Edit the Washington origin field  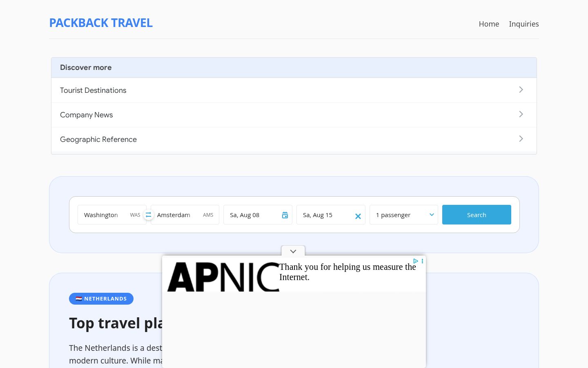[x=112, y=215]
